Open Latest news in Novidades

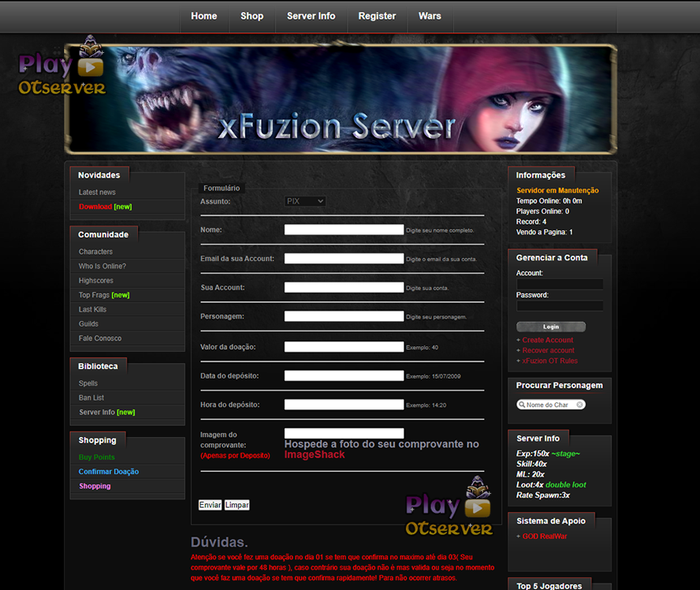pos(97,192)
